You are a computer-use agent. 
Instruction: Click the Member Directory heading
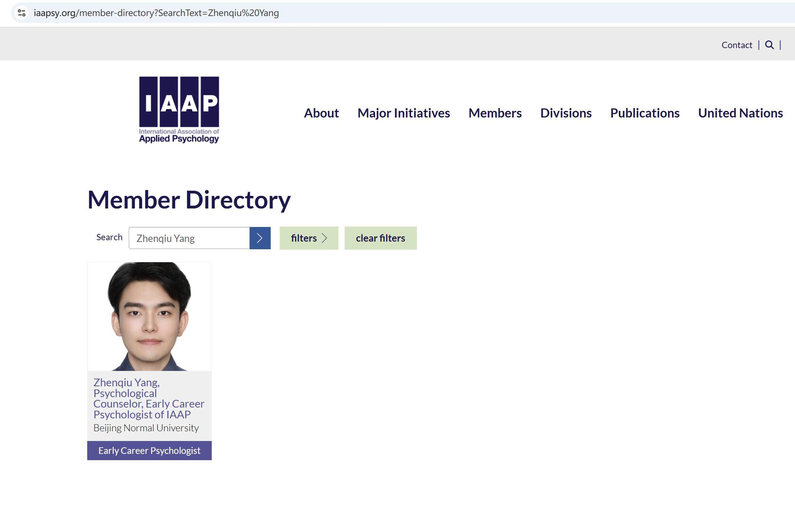pyautogui.click(x=189, y=200)
